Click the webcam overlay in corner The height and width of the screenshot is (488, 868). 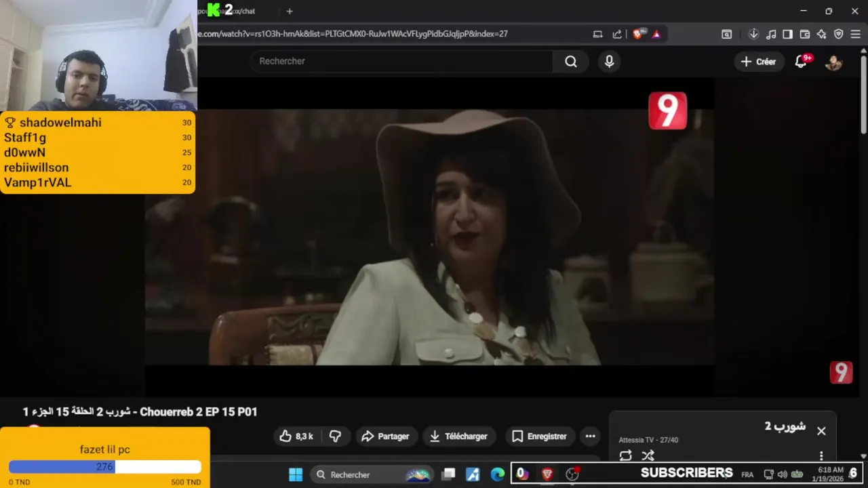[x=99, y=56]
